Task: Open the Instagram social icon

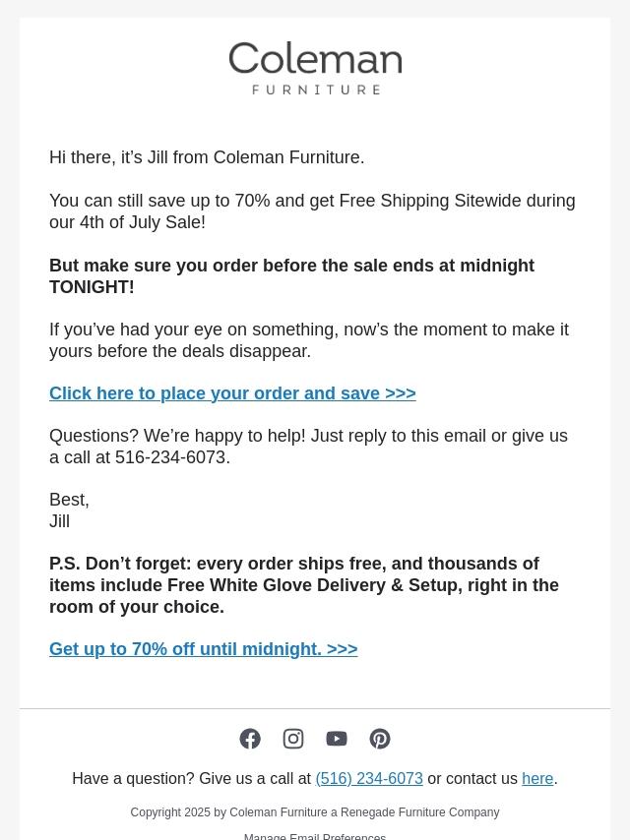Action: click(x=293, y=739)
